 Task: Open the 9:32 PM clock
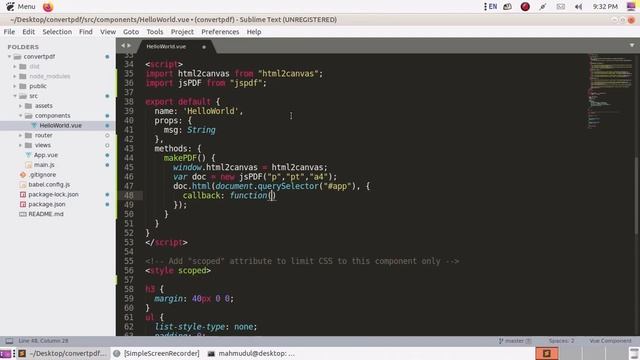(605, 7)
